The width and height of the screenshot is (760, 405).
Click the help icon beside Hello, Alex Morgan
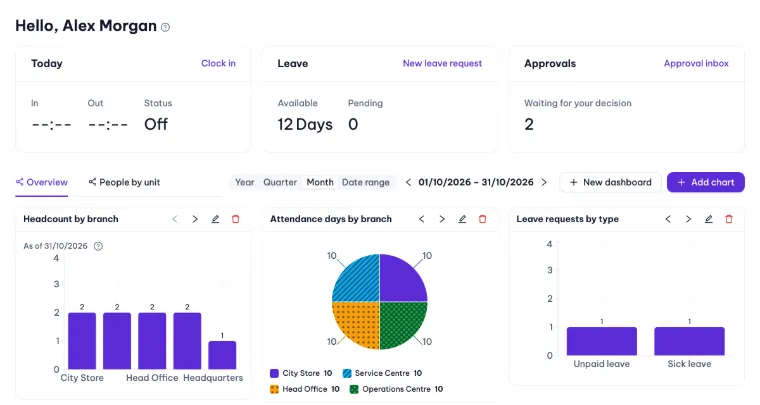pos(165,28)
